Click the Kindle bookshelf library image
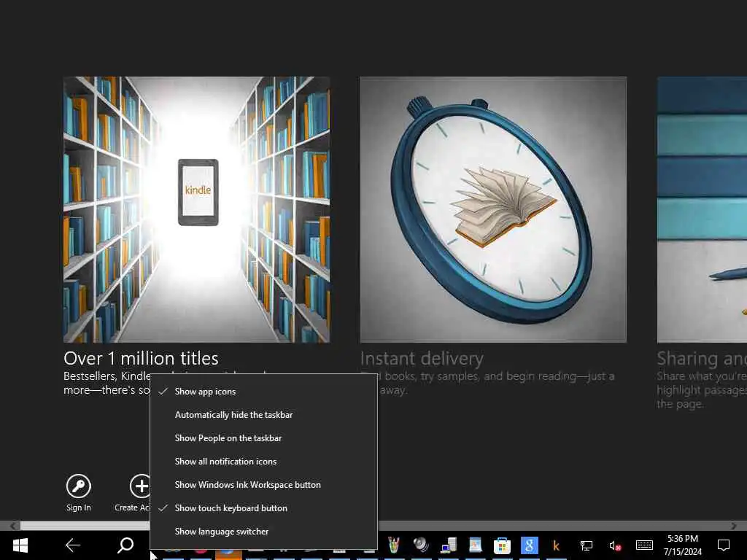Screen dimensions: 747x560 [x=196, y=209]
